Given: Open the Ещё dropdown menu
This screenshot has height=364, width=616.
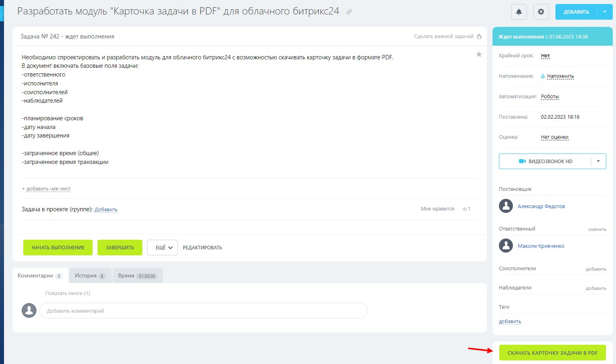Looking at the screenshot, I should pyautogui.click(x=162, y=248).
